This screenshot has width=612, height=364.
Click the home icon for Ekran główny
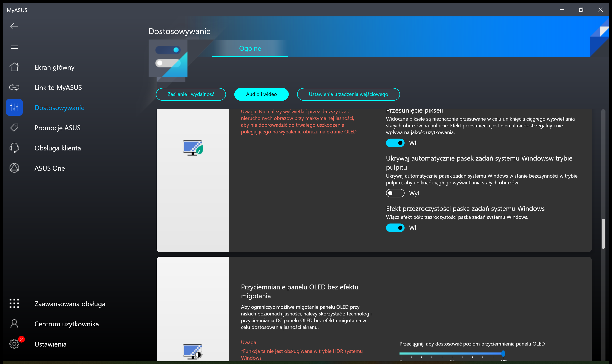(14, 67)
